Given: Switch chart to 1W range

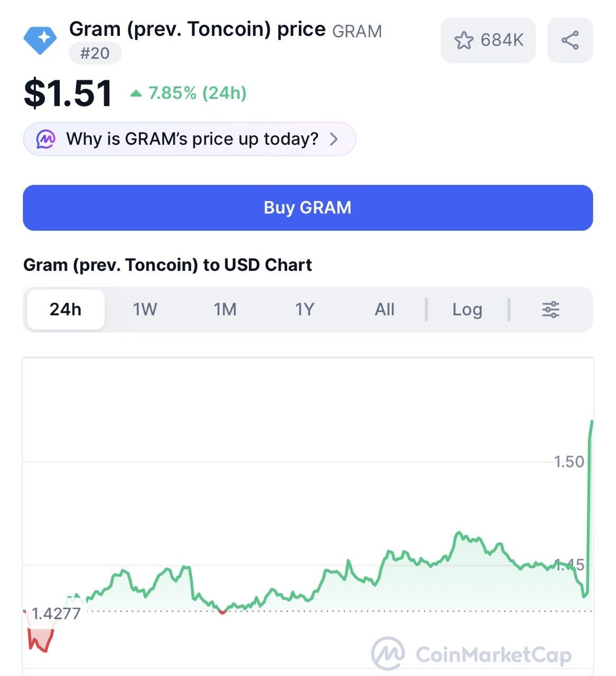Looking at the screenshot, I should (145, 309).
